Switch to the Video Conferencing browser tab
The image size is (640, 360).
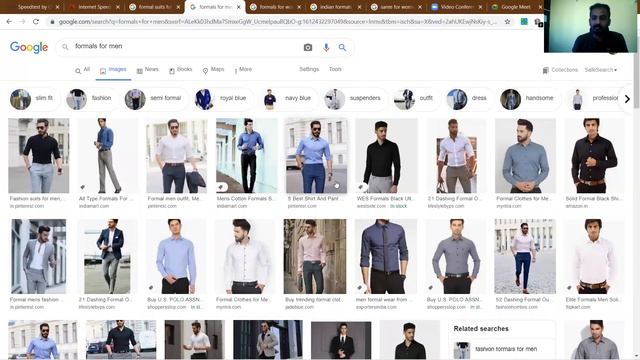pyautogui.click(x=456, y=7)
